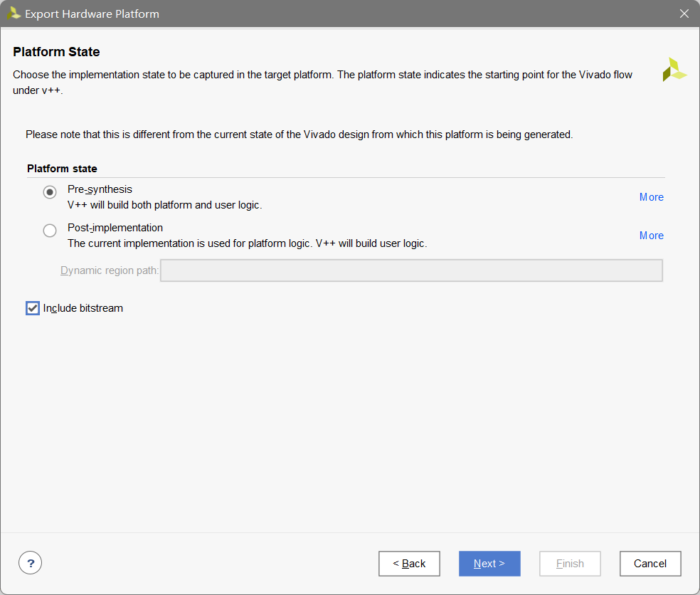Go back with the Back button
700x595 pixels.
coord(409,564)
